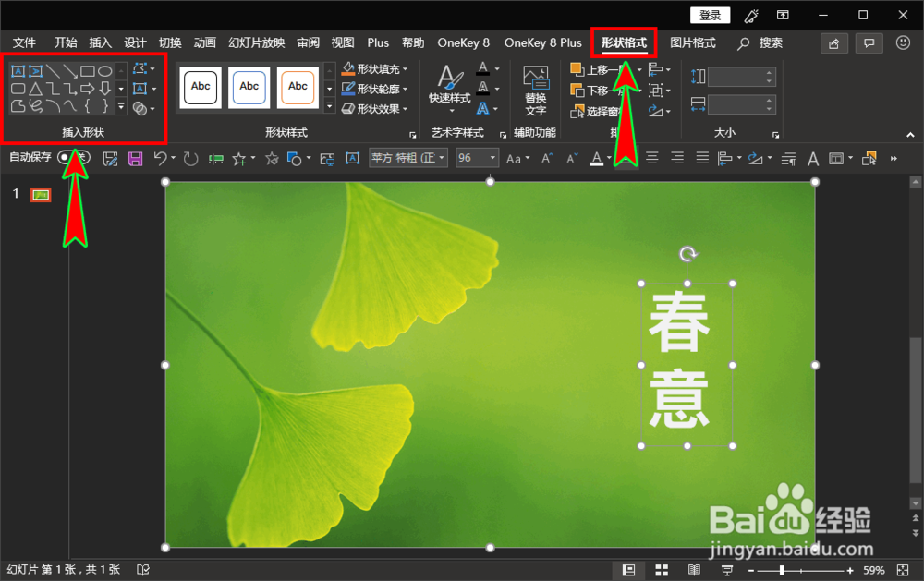Select the oval shape in gallery

click(105, 71)
